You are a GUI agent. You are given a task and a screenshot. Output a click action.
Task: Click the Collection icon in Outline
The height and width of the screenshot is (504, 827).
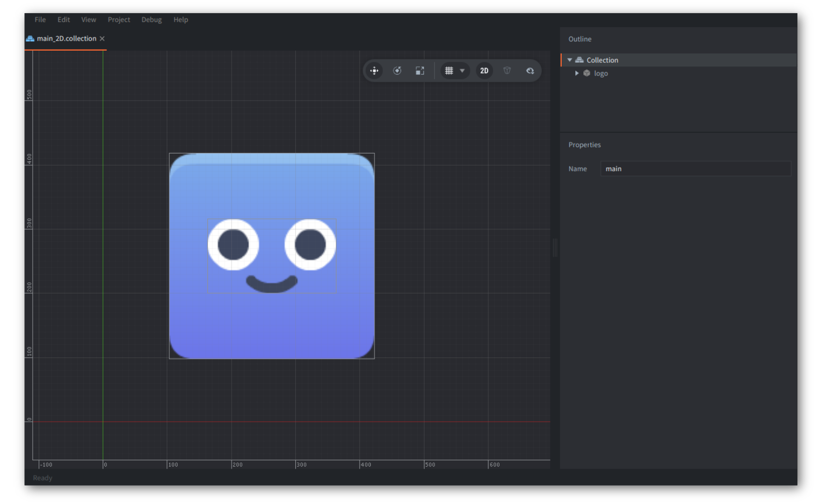click(x=579, y=60)
